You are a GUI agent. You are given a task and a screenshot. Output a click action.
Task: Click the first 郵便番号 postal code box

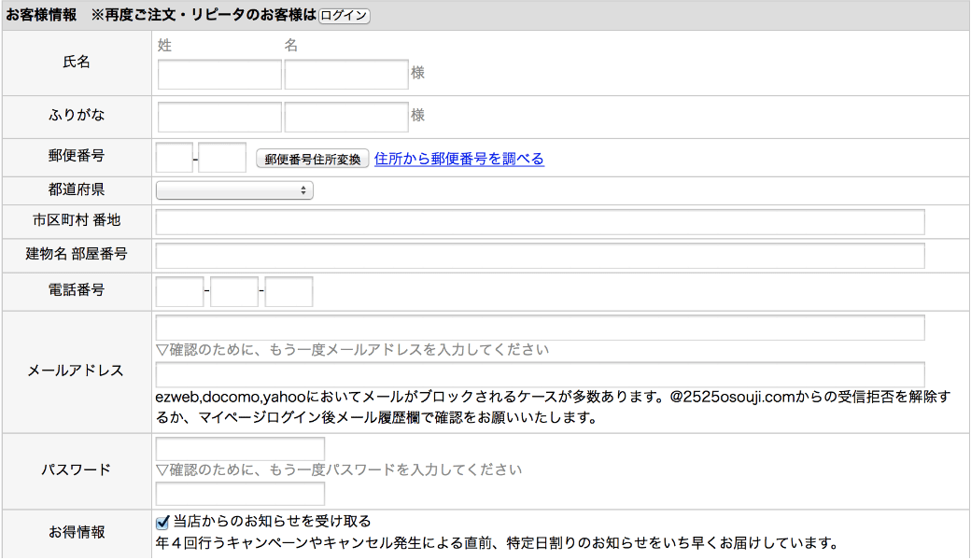[174, 159]
